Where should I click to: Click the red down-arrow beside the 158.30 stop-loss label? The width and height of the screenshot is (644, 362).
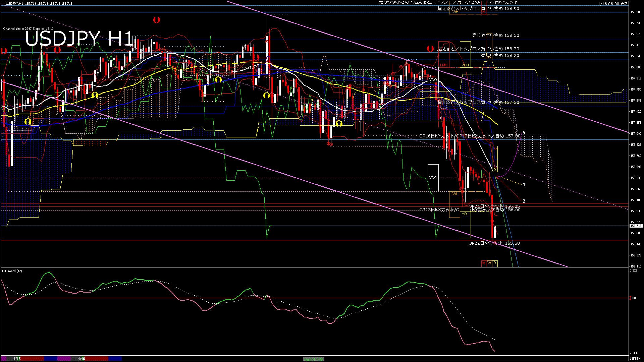[430, 49]
